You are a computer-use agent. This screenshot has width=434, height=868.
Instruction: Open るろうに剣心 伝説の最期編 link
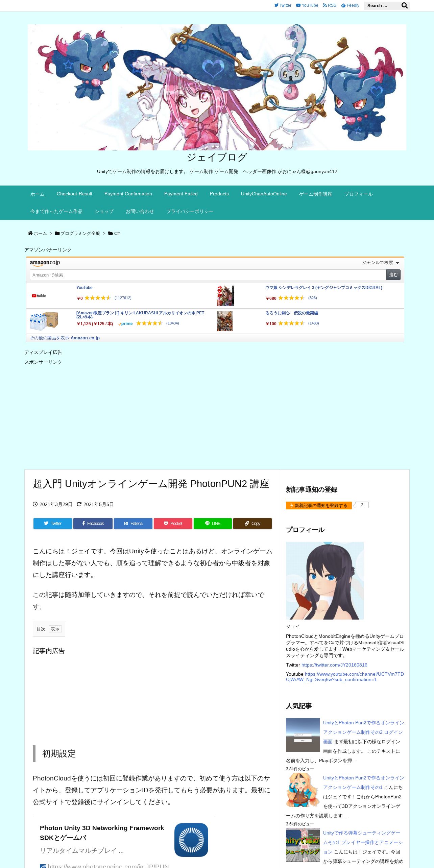(x=292, y=313)
